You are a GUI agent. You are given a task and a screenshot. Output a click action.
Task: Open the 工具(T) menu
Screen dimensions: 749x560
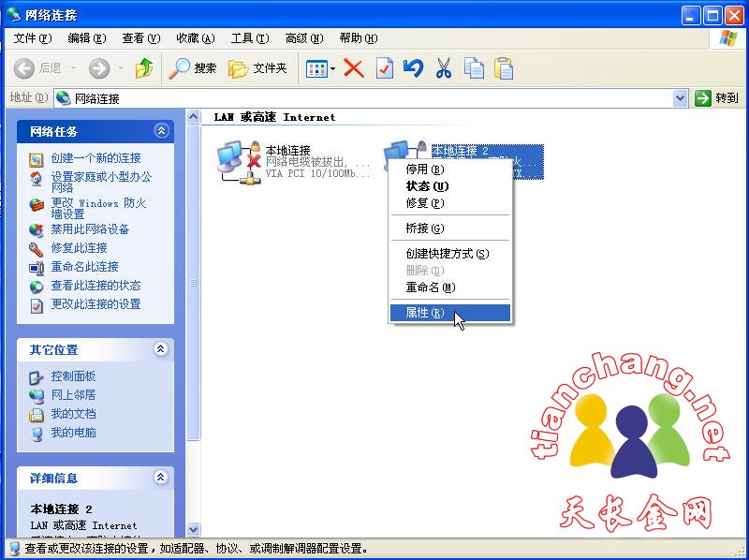[x=250, y=38]
